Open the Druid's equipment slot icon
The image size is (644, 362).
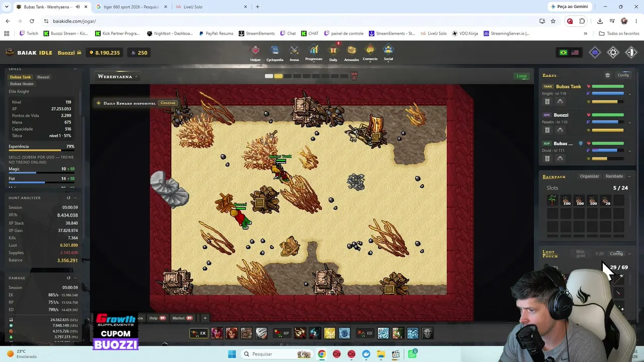pos(547,159)
